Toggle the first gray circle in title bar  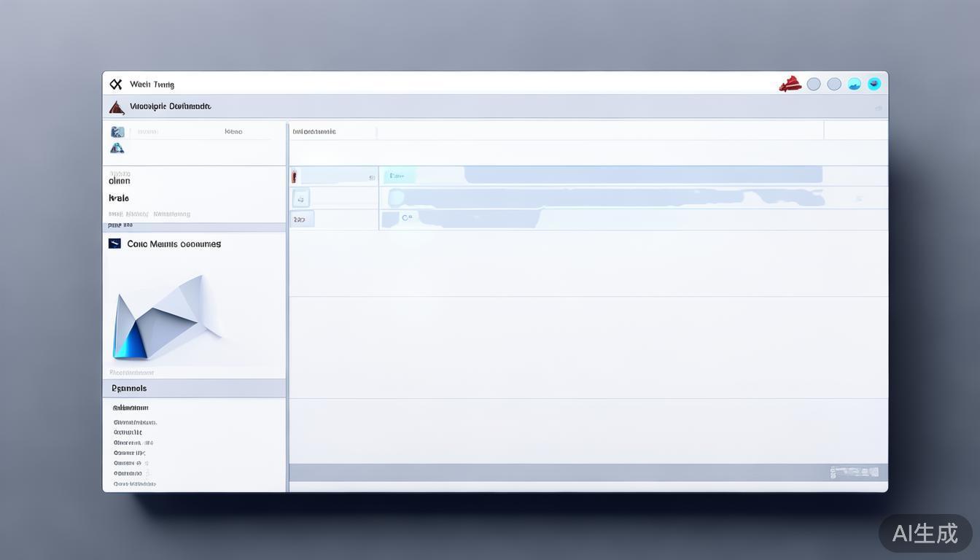click(x=814, y=84)
